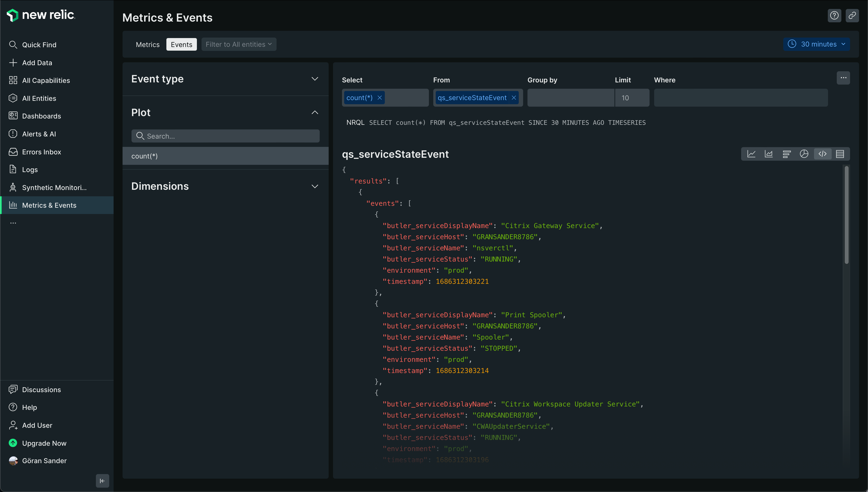868x492 pixels.
Task: Switch to bar chart visualization
Action: tap(787, 154)
